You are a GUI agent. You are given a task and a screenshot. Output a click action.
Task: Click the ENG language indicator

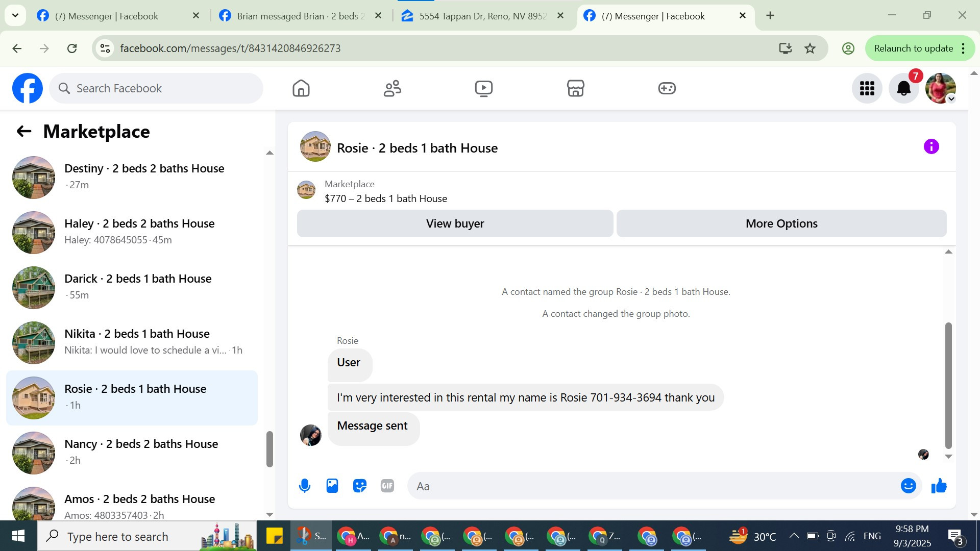point(872,536)
